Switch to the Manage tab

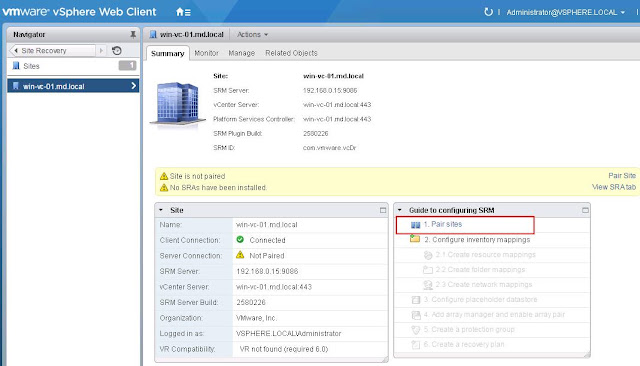click(242, 53)
